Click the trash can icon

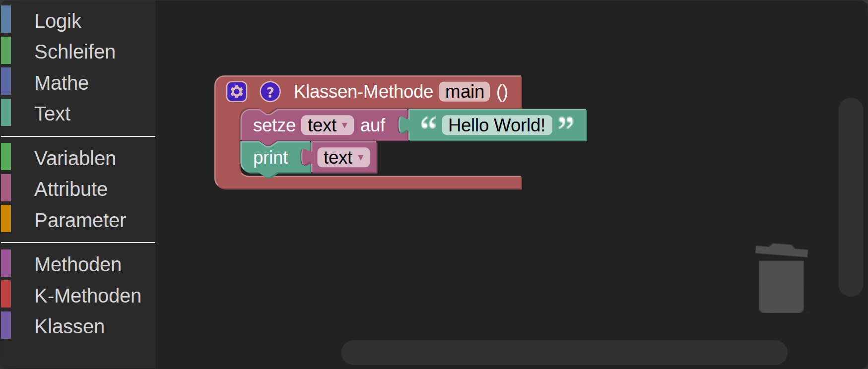click(781, 279)
